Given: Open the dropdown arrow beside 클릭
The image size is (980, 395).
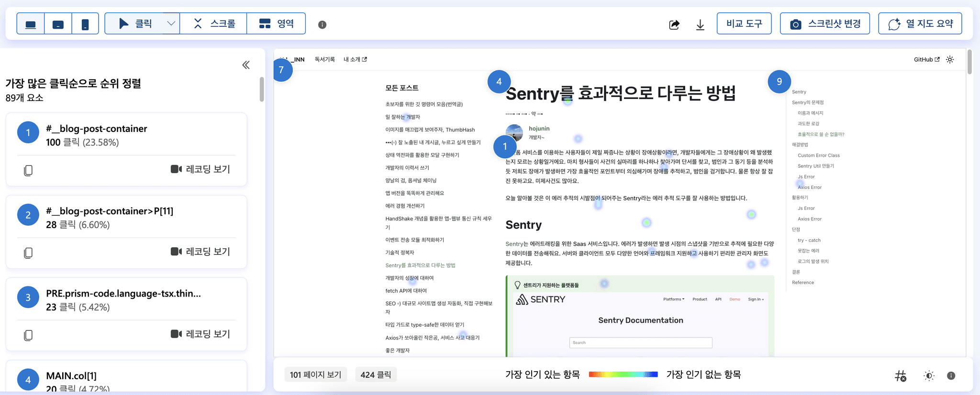Looking at the screenshot, I should [171, 23].
